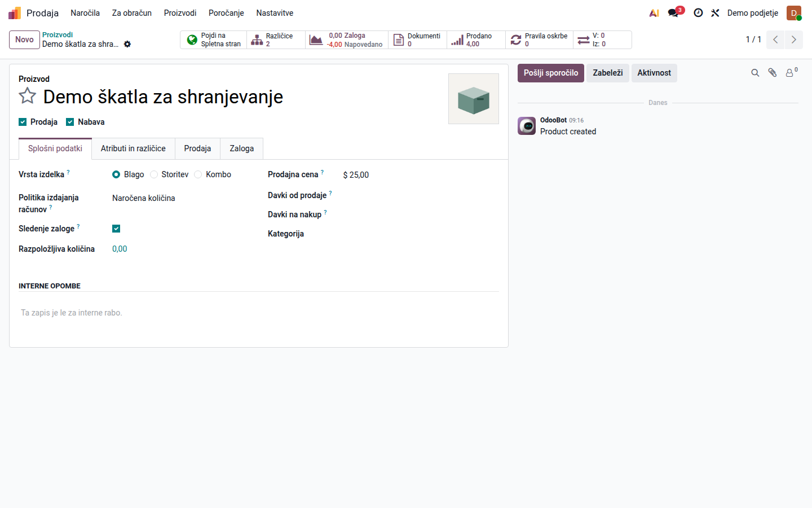Open the Prodano stat button
This screenshot has width=812, height=508.
(x=476, y=40)
